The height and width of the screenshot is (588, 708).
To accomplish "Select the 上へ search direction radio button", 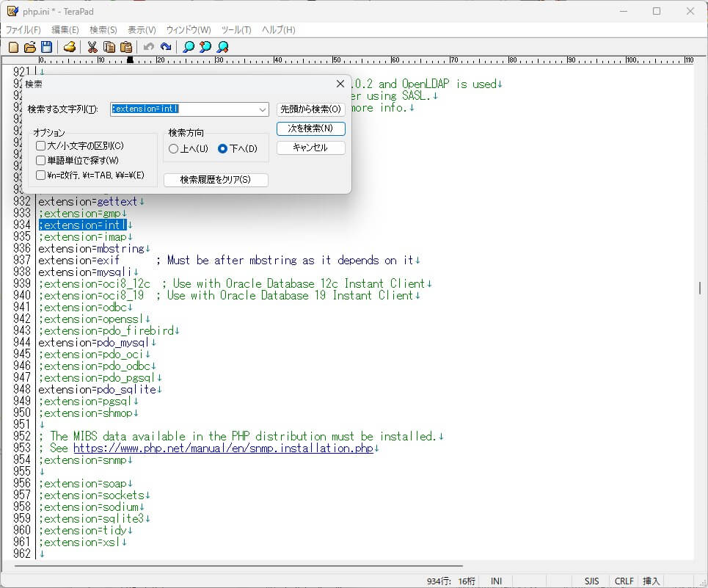I will pos(174,149).
